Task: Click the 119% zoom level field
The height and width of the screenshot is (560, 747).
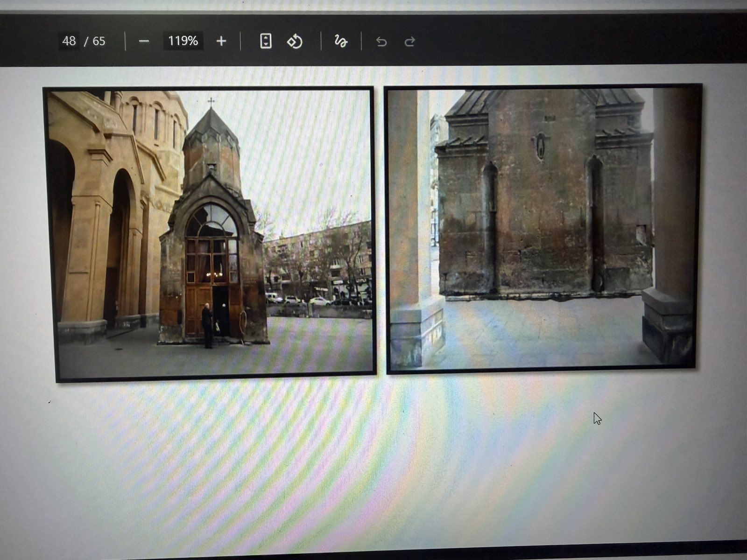Action: pyautogui.click(x=183, y=41)
